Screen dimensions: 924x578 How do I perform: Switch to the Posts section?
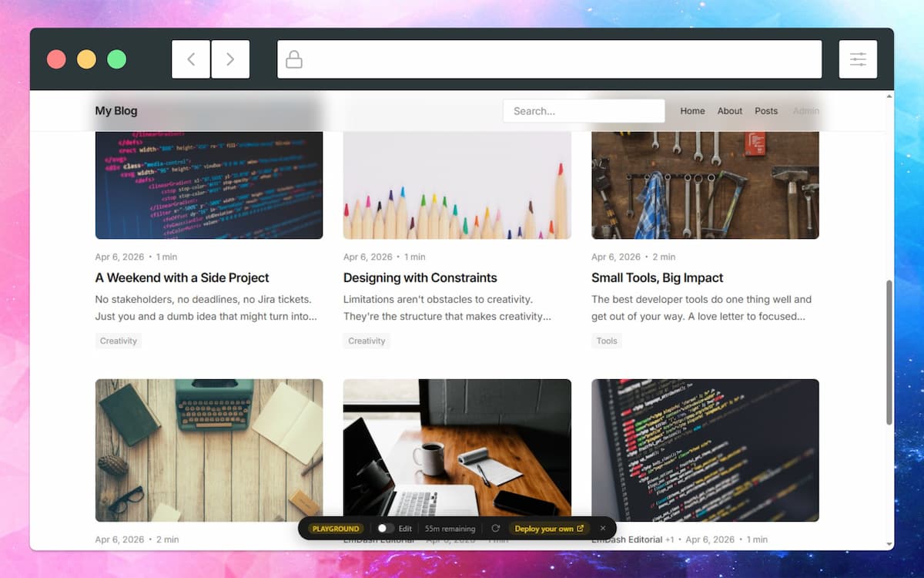tap(766, 110)
